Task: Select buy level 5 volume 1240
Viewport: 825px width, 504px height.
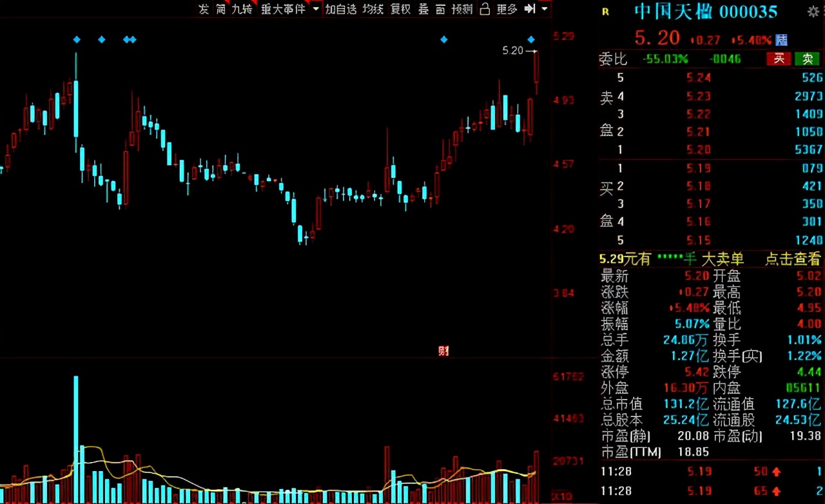Action: 809,240
